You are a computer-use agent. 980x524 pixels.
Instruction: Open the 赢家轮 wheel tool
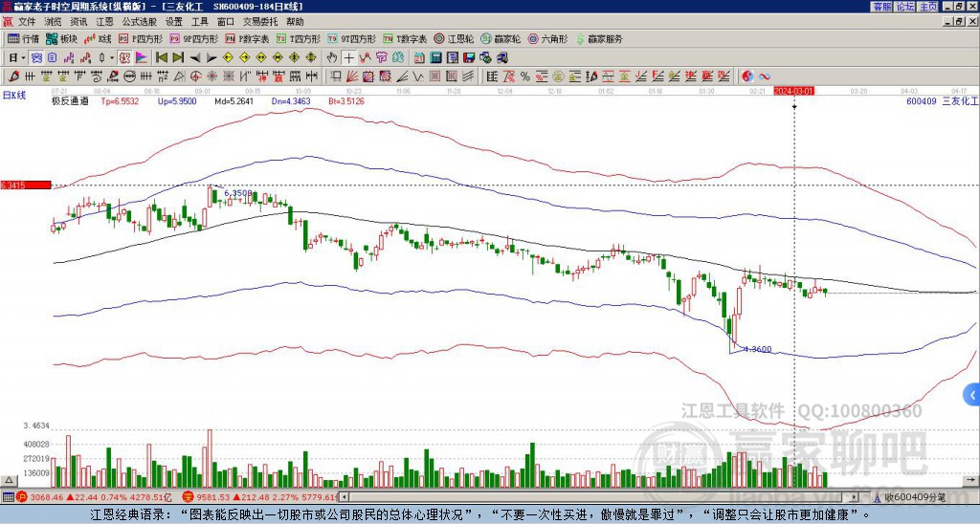[x=501, y=38]
